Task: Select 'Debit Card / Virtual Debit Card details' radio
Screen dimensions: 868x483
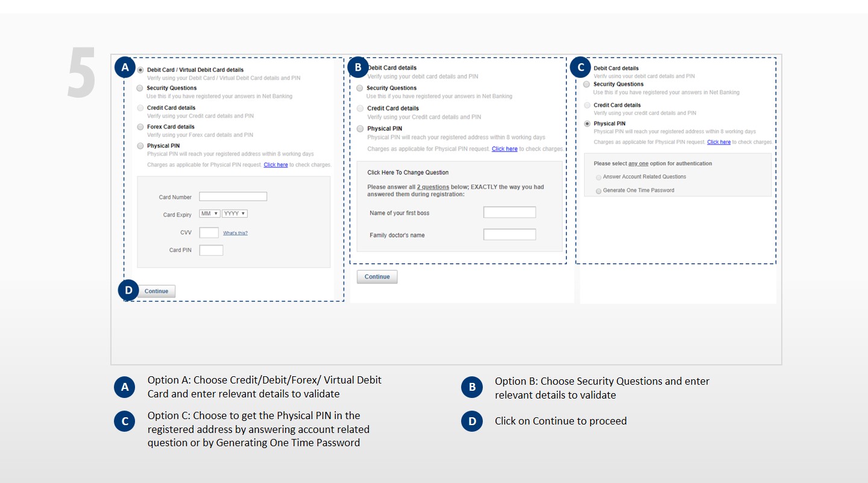Action: [140, 70]
